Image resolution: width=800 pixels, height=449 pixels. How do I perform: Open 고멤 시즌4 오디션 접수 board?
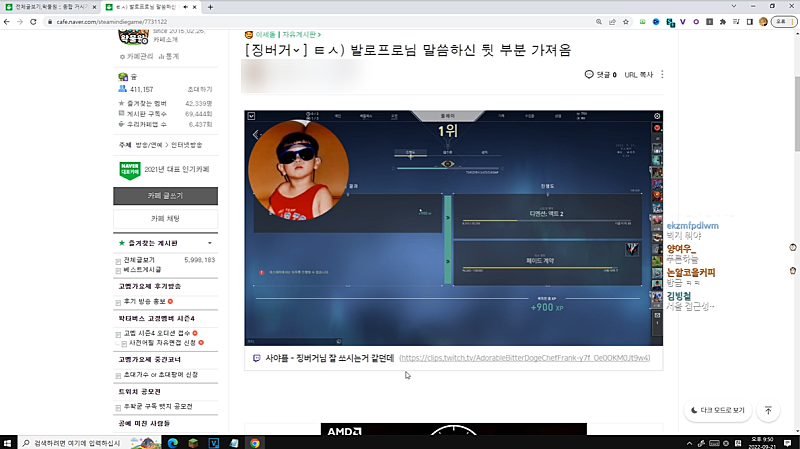point(157,333)
